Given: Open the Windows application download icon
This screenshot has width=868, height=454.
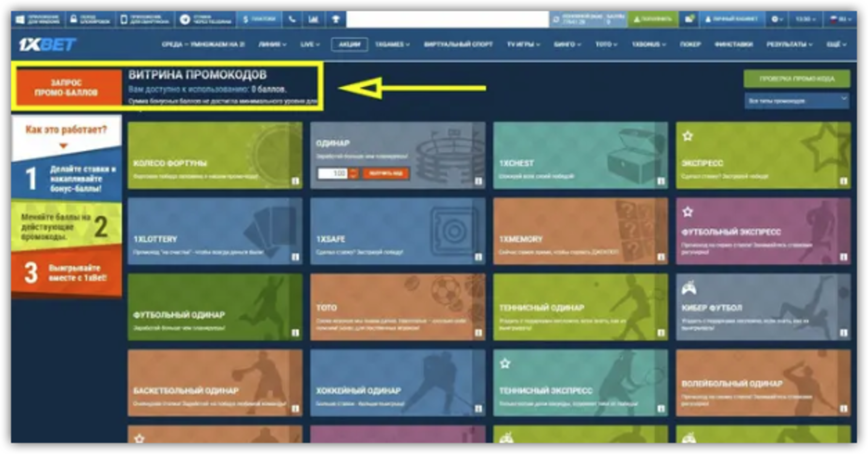Looking at the screenshot, I should click(x=20, y=19).
